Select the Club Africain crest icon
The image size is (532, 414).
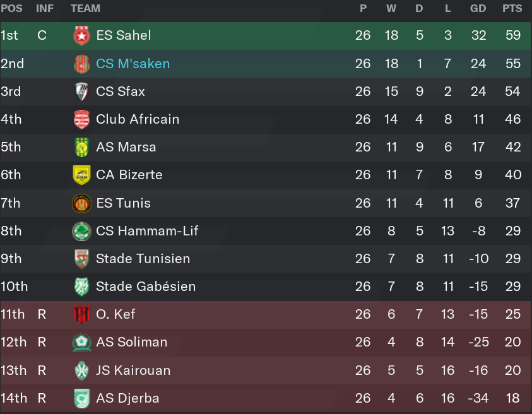[81, 119]
